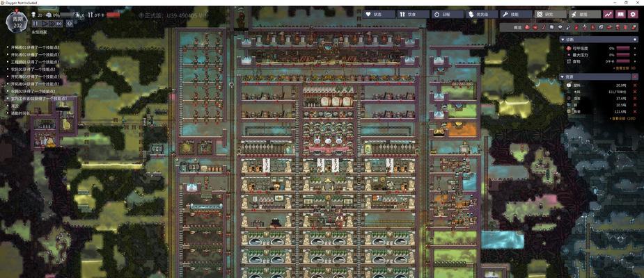Unpin the 陶瓷 resource row
Viewport: 644px width, 278px height.
(x=634, y=111)
